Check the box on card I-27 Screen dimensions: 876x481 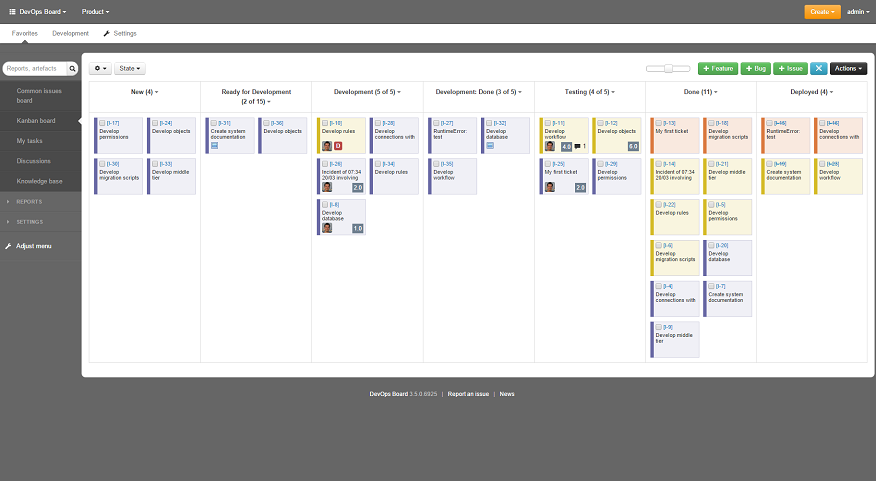pos(436,123)
